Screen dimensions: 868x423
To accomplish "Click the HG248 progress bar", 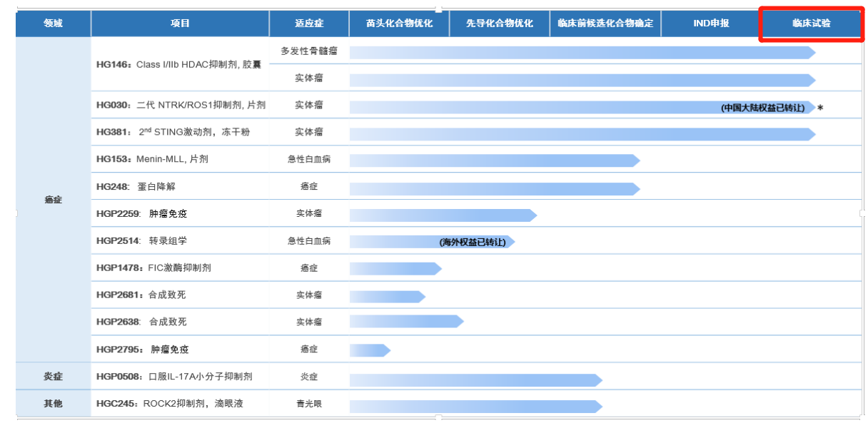I will coord(495,189).
